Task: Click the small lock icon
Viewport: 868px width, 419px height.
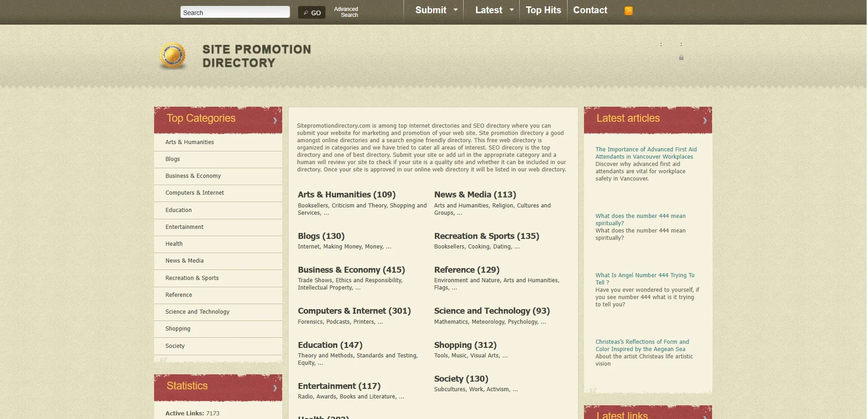Action: tap(681, 57)
